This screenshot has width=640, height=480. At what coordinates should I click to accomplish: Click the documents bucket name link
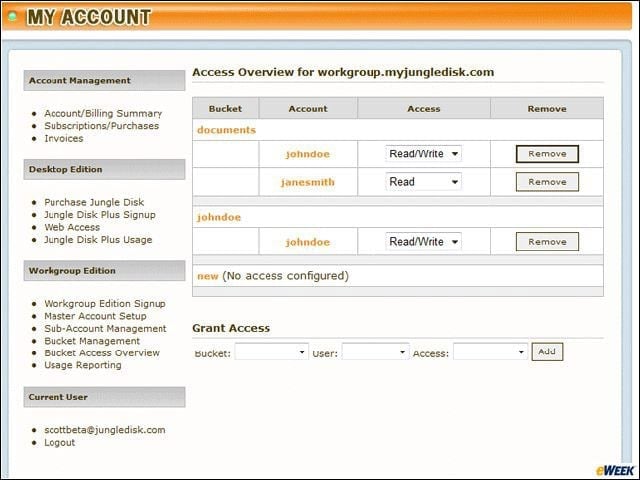click(227, 130)
